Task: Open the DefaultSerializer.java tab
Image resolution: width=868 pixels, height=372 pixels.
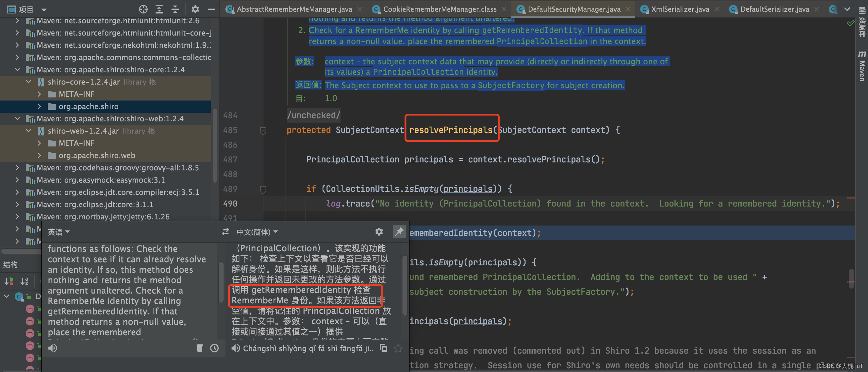Action: (774, 9)
